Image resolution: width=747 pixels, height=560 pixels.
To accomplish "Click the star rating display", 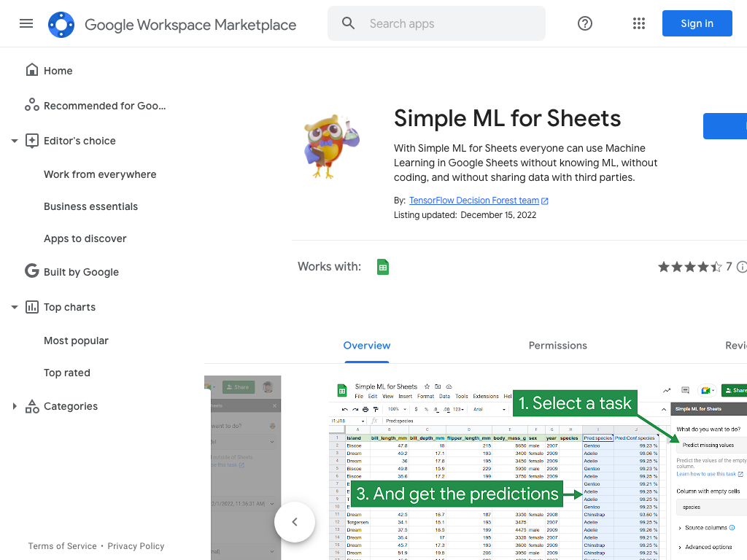I will pyautogui.click(x=690, y=267).
